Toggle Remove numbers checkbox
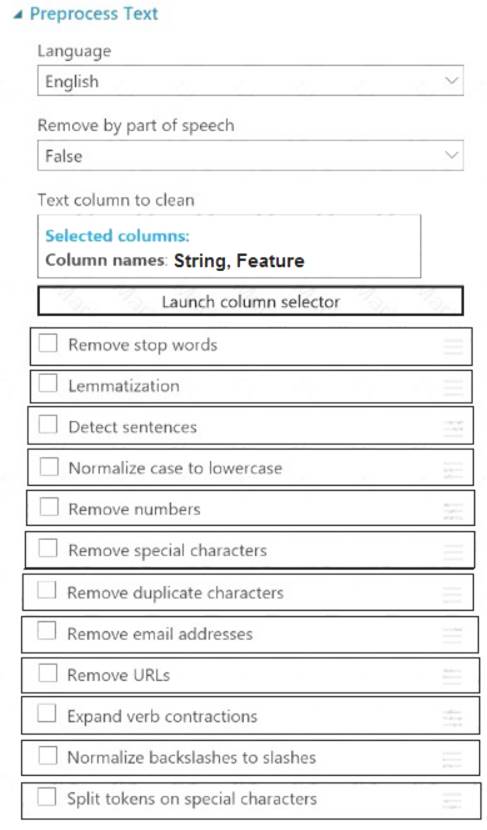 pyautogui.click(x=49, y=507)
